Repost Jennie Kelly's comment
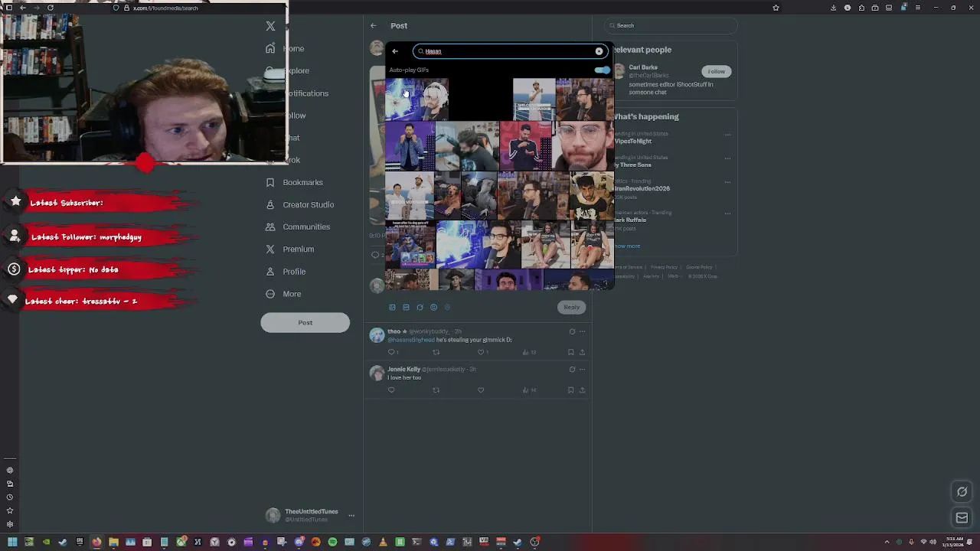980x551 pixels. tap(436, 390)
